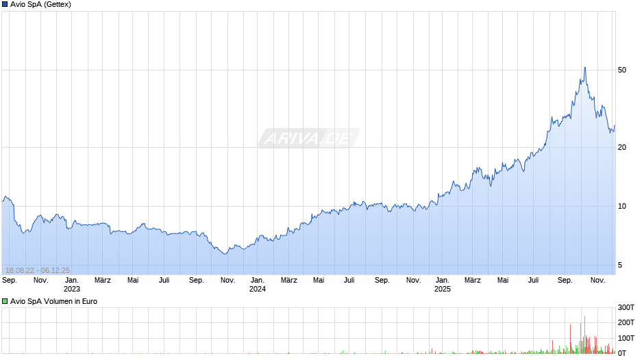Click the year label 2025 on time axis
Viewport: 644px width, 360px height.
(443, 289)
